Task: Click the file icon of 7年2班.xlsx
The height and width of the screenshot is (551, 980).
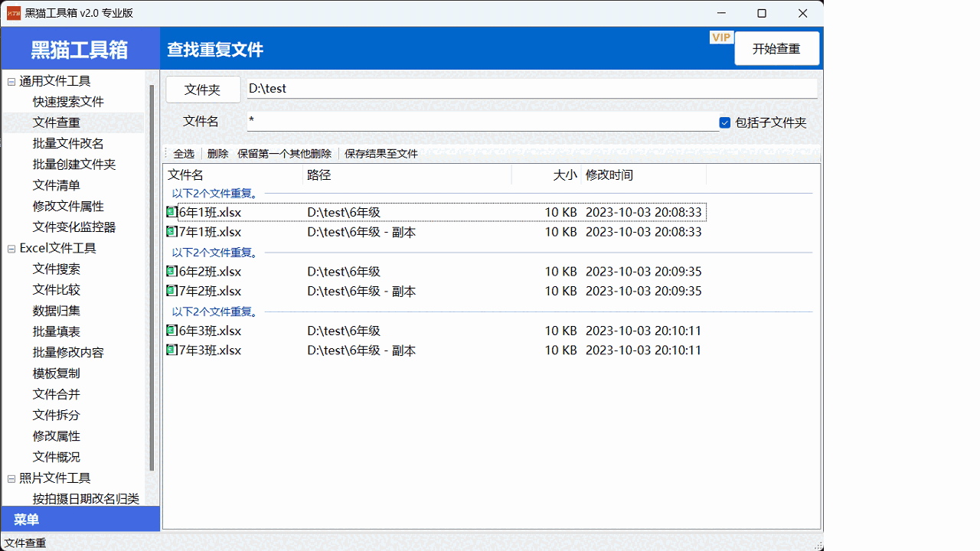Action: point(171,292)
